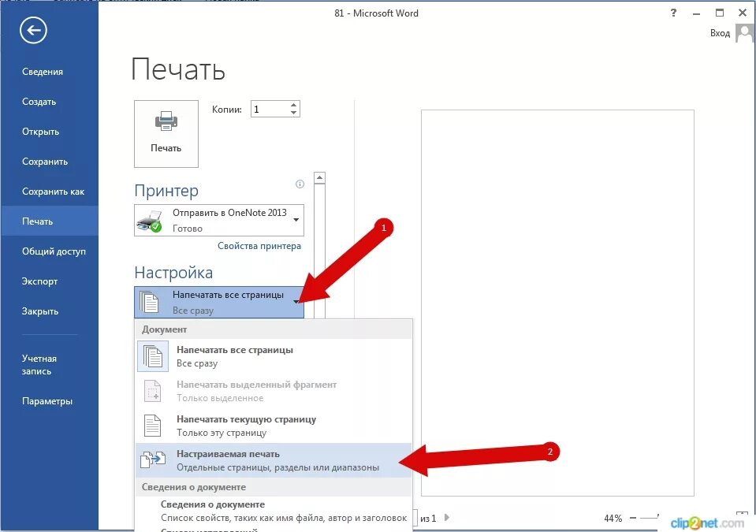
Task: Click the printer icon Print button
Action: coord(166,133)
